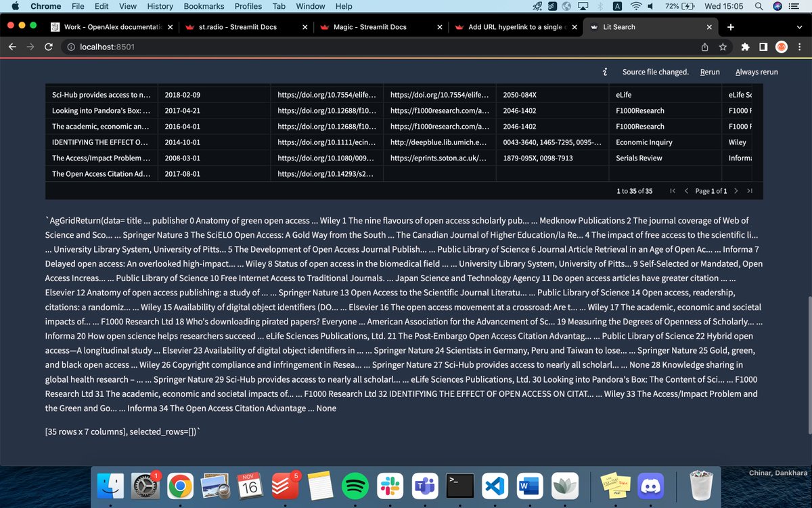Bookmark this page via the star icon

tap(723, 47)
